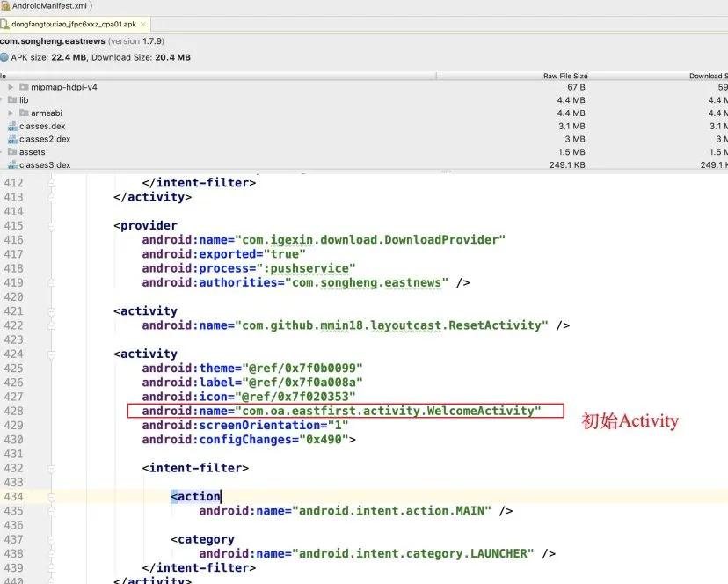The height and width of the screenshot is (584, 728).
Task: Click the Download Size column header
Action: 707,76
